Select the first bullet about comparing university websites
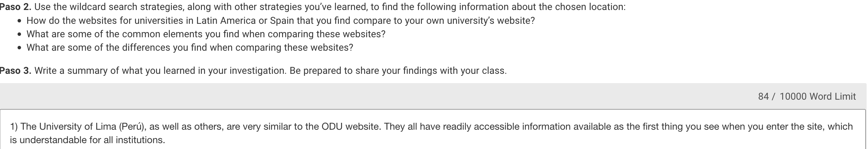The height and width of the screenshot is (149, 868). [280, 21]
